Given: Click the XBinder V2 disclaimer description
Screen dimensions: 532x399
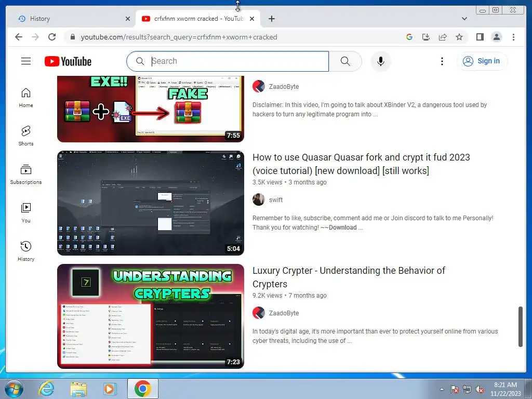Looking at the screenshot, I should tap(369, 110).
